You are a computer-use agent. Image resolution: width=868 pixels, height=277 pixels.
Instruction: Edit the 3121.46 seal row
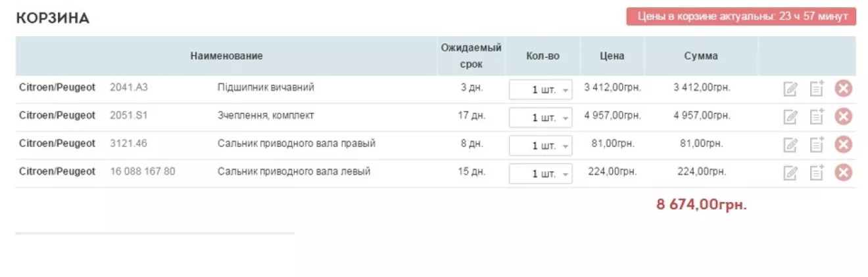tap(790, 145)
